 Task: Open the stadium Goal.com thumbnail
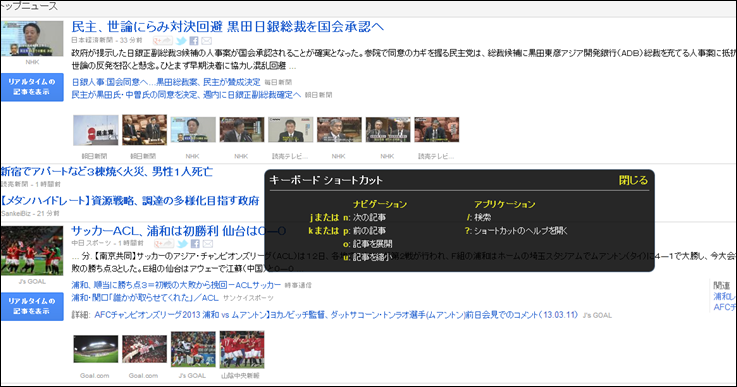pos(96,349)
